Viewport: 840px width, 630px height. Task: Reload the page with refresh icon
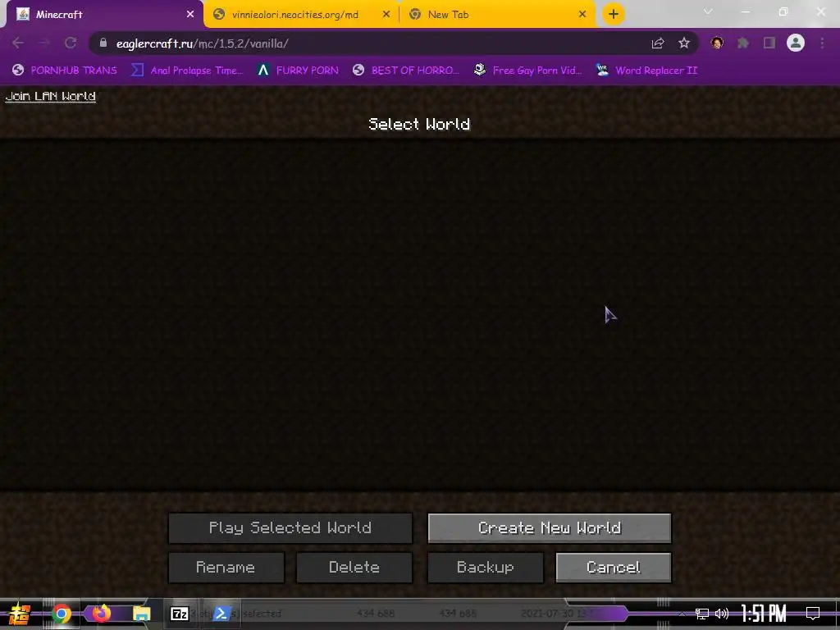tap(71, 43)
